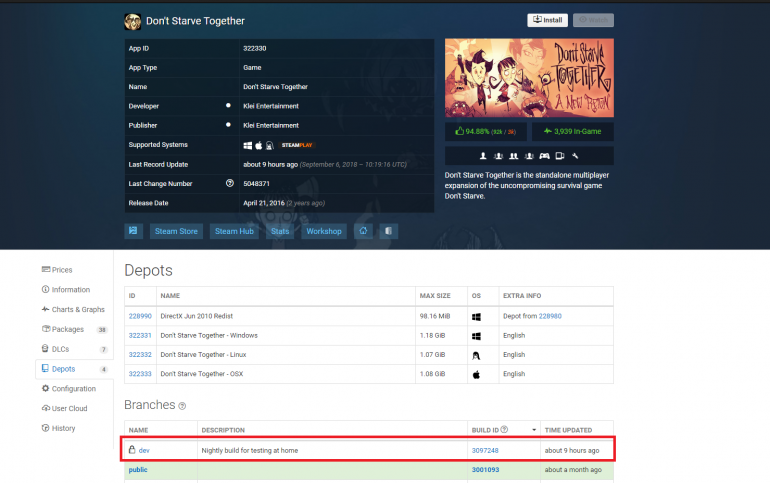The image size is (770, 483).
Task: Open the Configuration sidebar tab
Action: [x=69, y=388]
